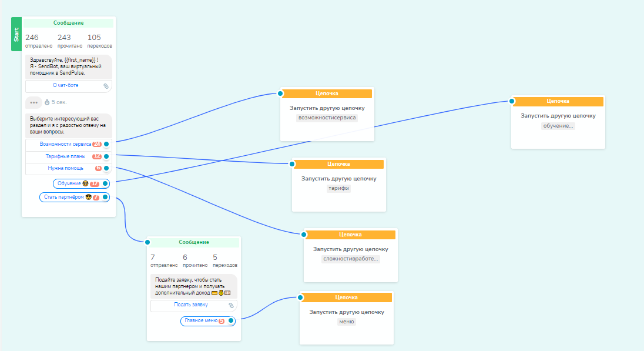Click output connector dot of 'Возможности сервиса'
The width and height of the screenshot is (644, 351).
(x=106, y=144)
